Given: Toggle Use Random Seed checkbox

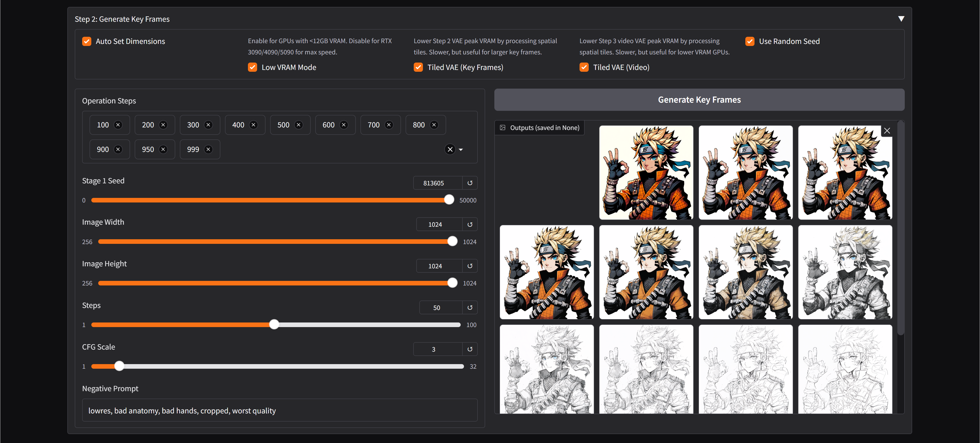Looking at the screenshot, I should 750,41.
